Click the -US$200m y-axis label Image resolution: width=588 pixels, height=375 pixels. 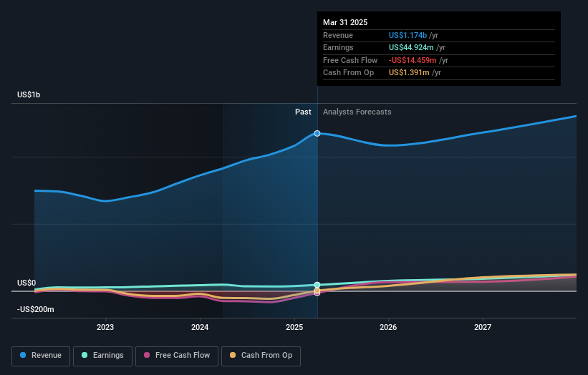pos(35,309)
